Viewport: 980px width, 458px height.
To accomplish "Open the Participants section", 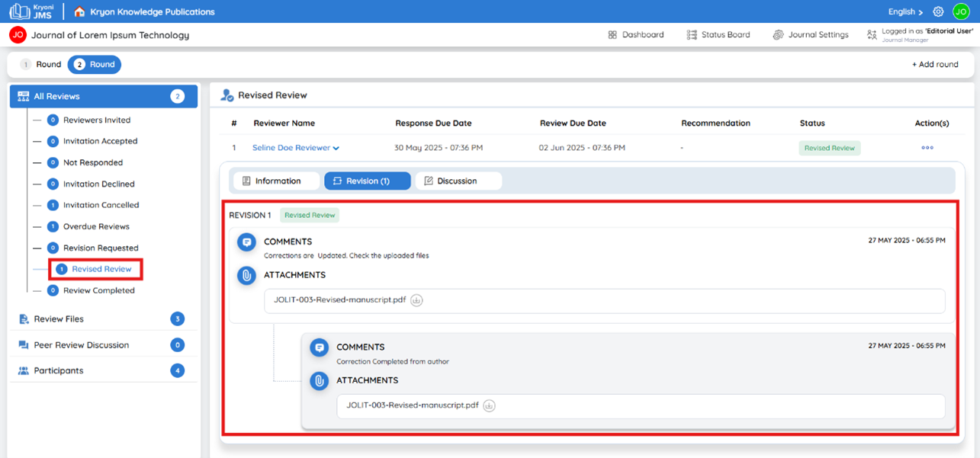I will [x=104, y=370].
